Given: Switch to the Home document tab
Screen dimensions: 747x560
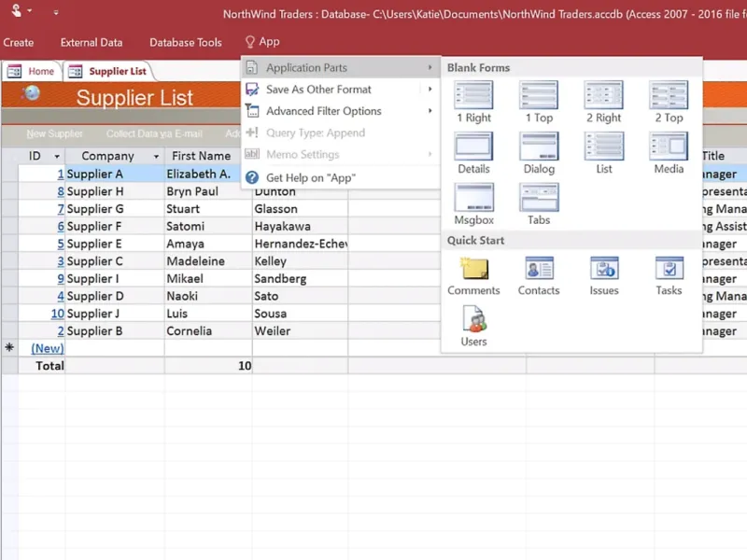Looking at the screenshot, I should point(32,72).
